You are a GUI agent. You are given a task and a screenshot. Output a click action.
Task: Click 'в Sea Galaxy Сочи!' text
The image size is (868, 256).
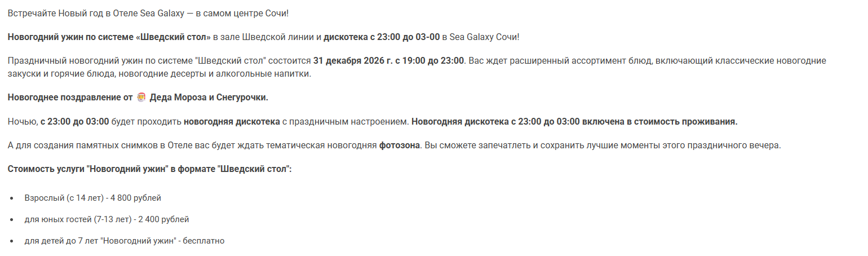point(481,37)
